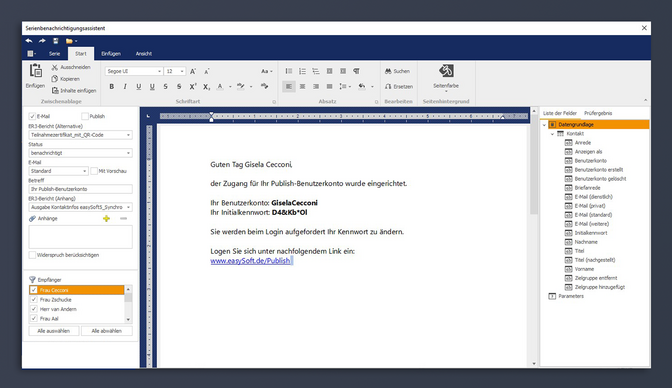
Task: Open the Seitenfarbe page color tool
Action: tap(446, 76)
